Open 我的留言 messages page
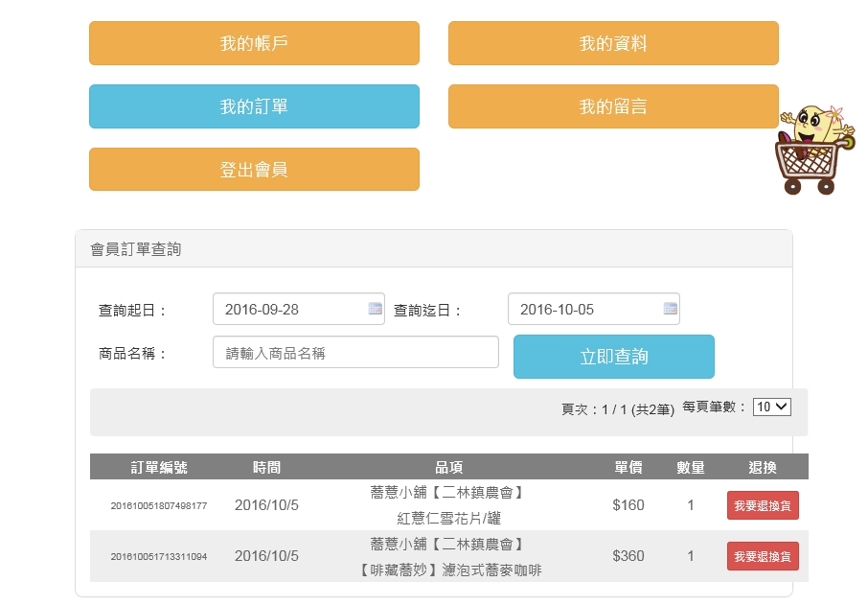868x605 pixels. 613,106
